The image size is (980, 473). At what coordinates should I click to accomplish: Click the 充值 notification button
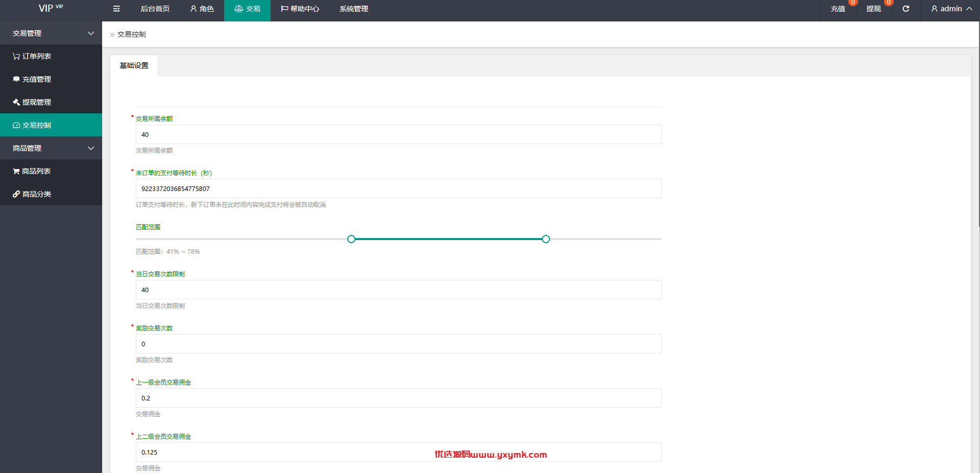838,9
